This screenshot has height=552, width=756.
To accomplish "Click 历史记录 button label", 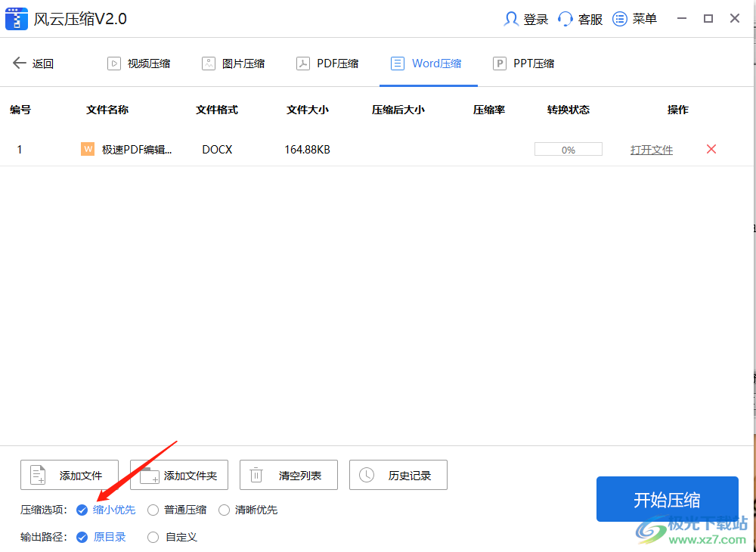I will (x=409, y=476).
